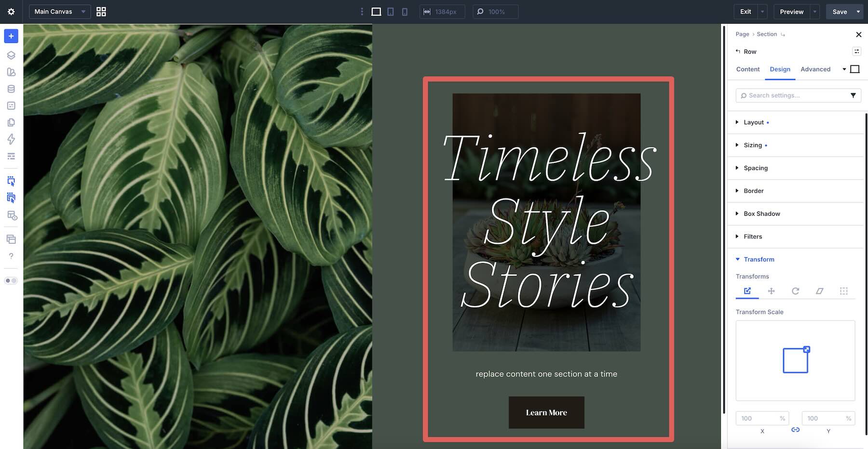Viewport: 868px width, 449px height.
Task: Click the blue add element plus icon
Action: coord(11,36)
